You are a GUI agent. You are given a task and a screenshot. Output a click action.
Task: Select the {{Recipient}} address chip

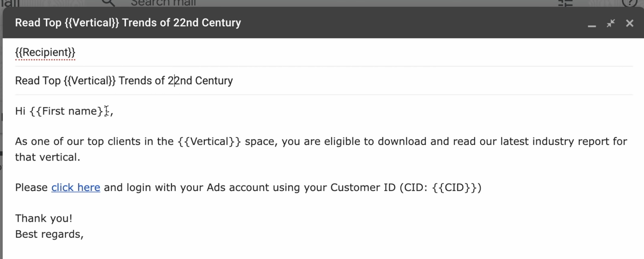(x=45, y=52)
